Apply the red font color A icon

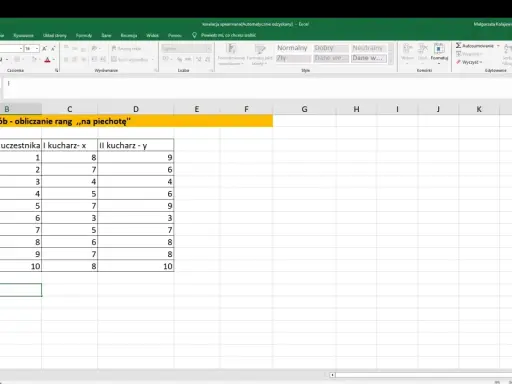coord(47,60)
